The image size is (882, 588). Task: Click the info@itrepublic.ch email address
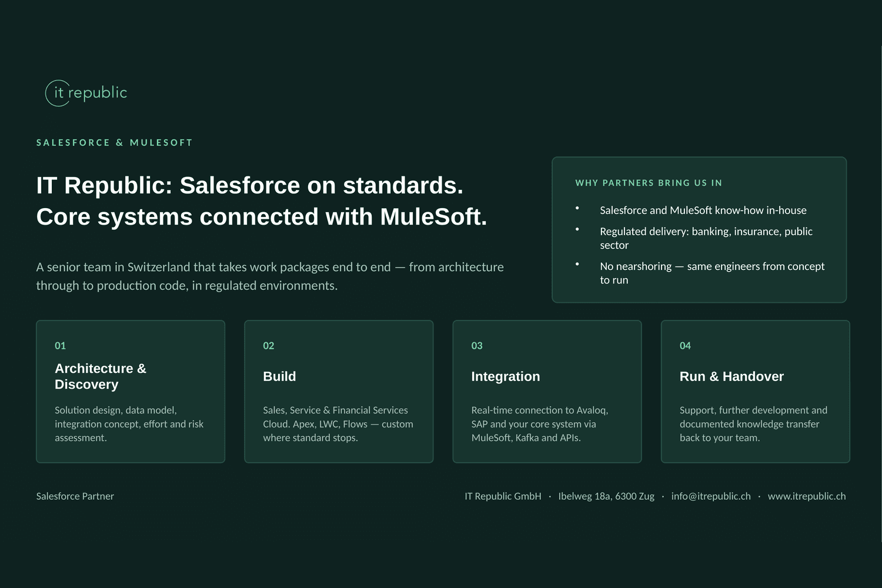711,496
